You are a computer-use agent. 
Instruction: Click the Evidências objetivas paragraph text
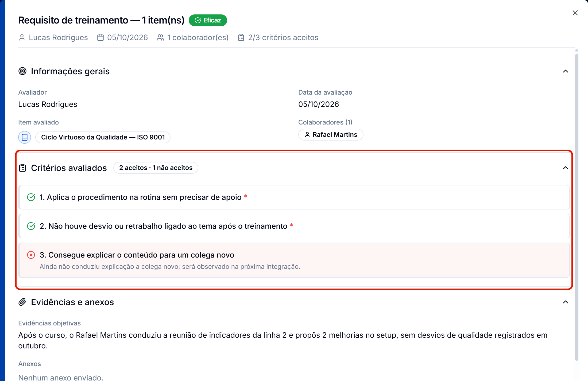[x=283, y=340]
